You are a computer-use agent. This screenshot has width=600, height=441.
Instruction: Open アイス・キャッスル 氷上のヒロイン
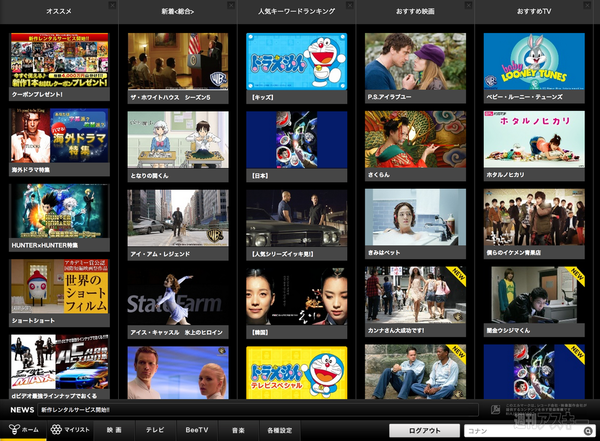tap(178, 303)
